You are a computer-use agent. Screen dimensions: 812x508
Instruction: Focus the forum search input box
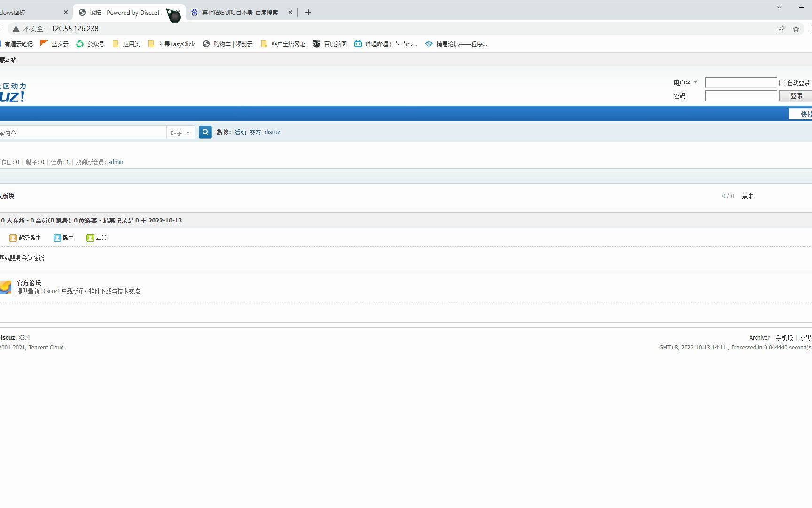pos(83,133)
